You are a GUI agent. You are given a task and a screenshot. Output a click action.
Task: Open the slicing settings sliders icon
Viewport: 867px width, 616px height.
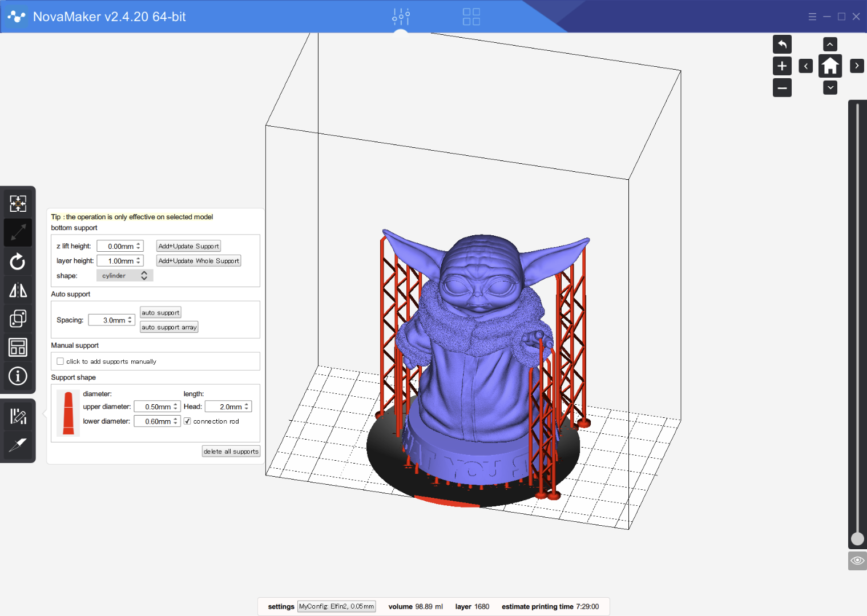click(401, 17)
